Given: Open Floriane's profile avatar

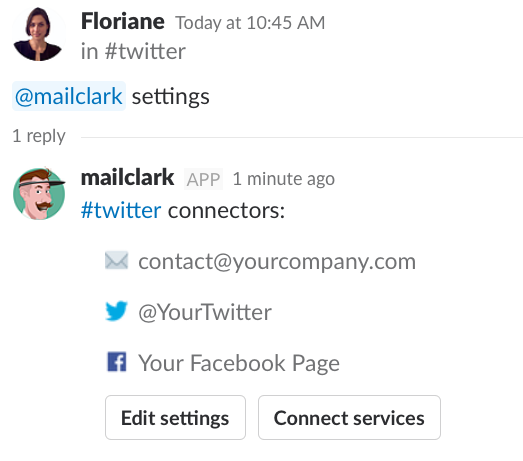Looking at the screenshot, I should (x=39, y=34).
